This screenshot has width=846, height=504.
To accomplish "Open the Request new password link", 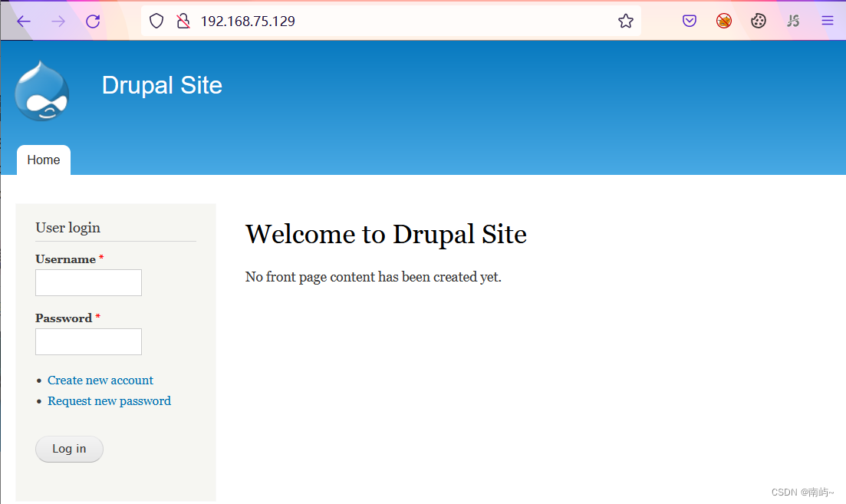I will coord(109,401).
